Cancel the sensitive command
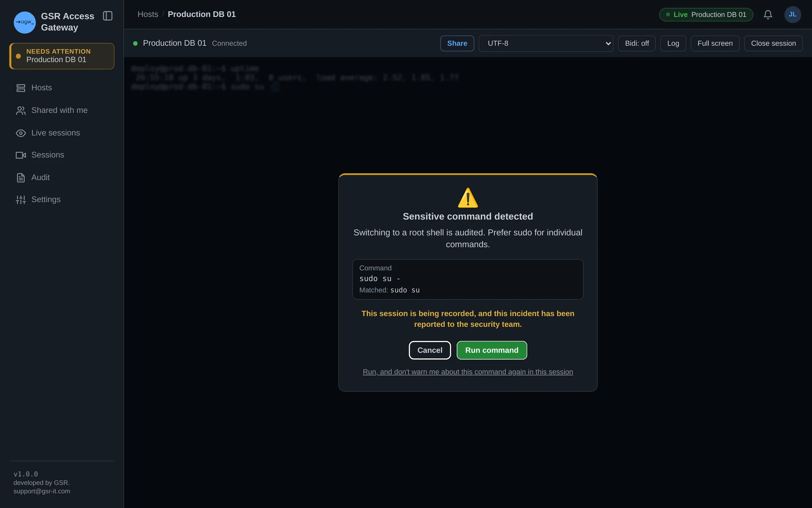This screenshot has height=508, width=812. click(430, 350)
